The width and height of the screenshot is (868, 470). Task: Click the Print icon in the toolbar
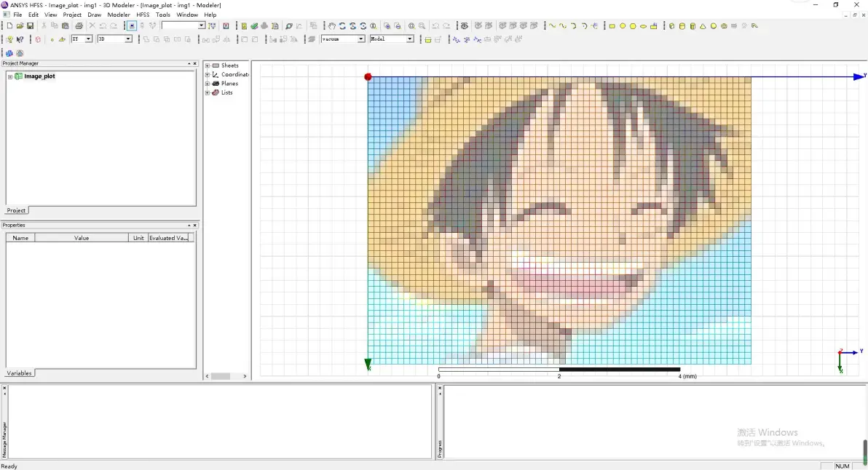pyautogui.click(x=79, y=26)
